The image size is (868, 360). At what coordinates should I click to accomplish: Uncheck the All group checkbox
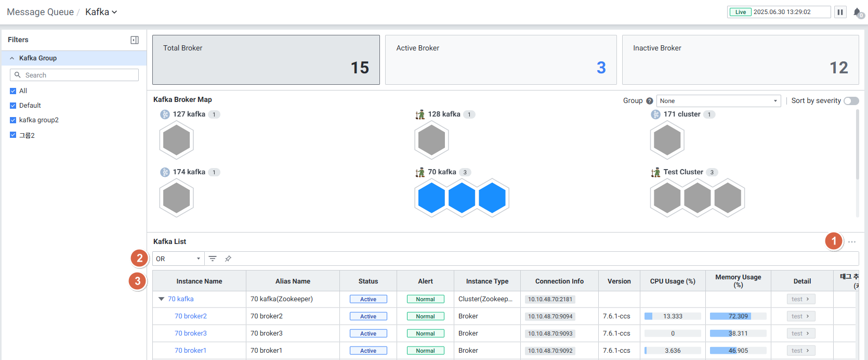click(13, 91)
